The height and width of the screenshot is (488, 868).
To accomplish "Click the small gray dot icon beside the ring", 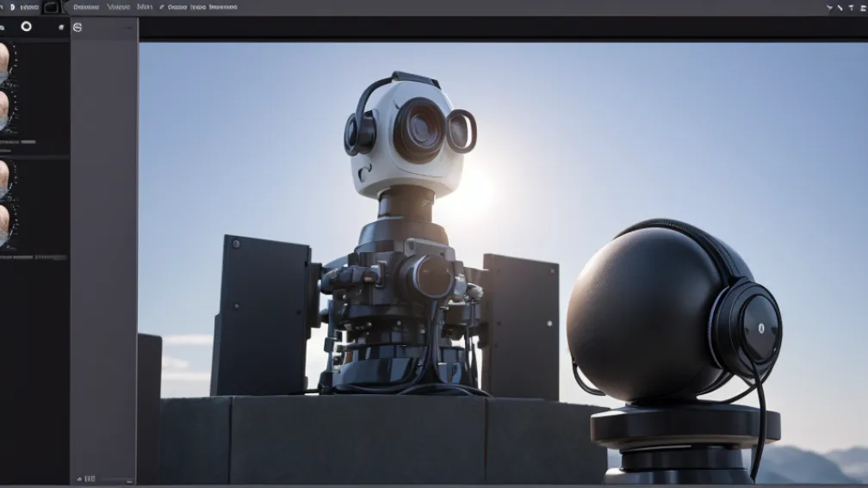I will [x=61, y=28].
